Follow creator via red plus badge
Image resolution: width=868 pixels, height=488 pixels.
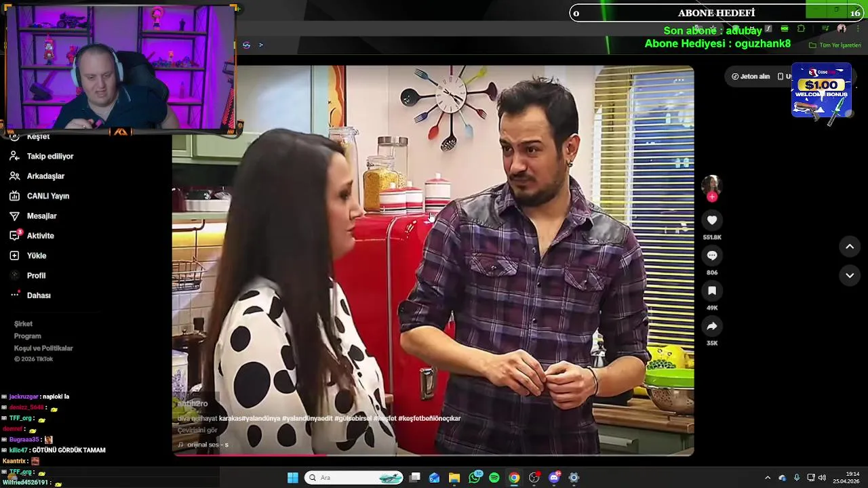(712, 197)
